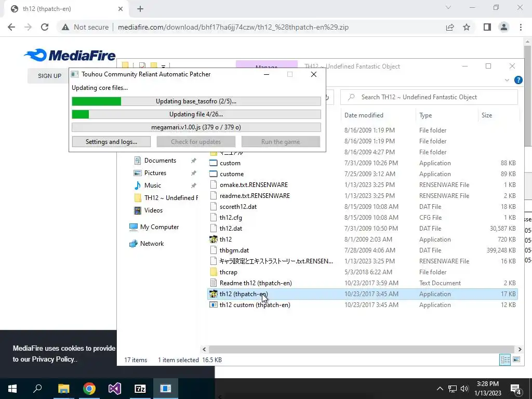The width and height of the screenshot is (532, 399).
Task: Click the MediaFire logo
Action: pyautogui.click(x=70, y=55)
